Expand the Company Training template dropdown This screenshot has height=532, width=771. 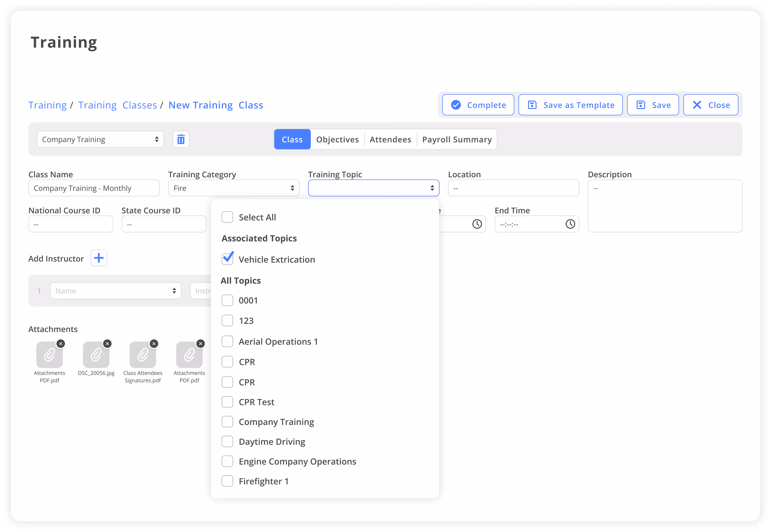tap(100, 139)
